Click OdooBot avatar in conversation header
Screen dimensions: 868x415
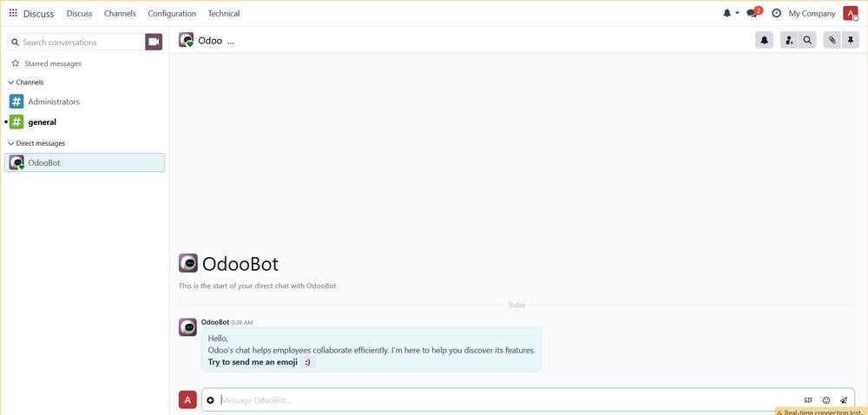(186, 40)
